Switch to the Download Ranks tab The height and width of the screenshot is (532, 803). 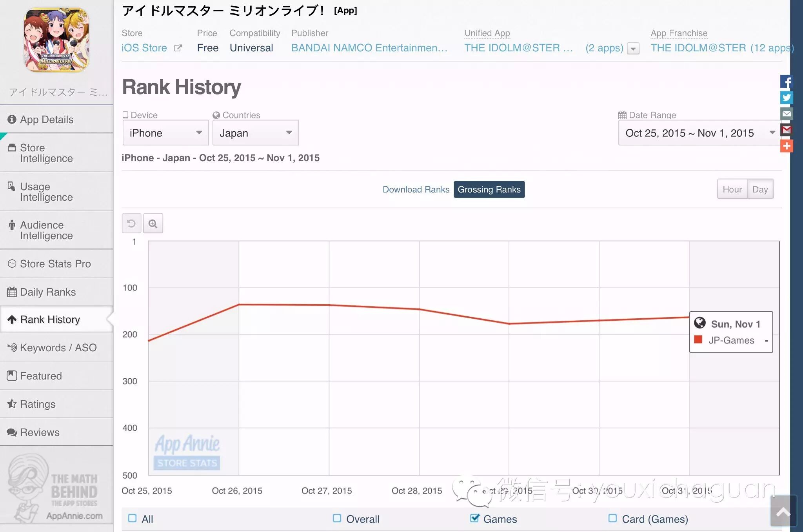pyautogui.click(x=416, y=189)
